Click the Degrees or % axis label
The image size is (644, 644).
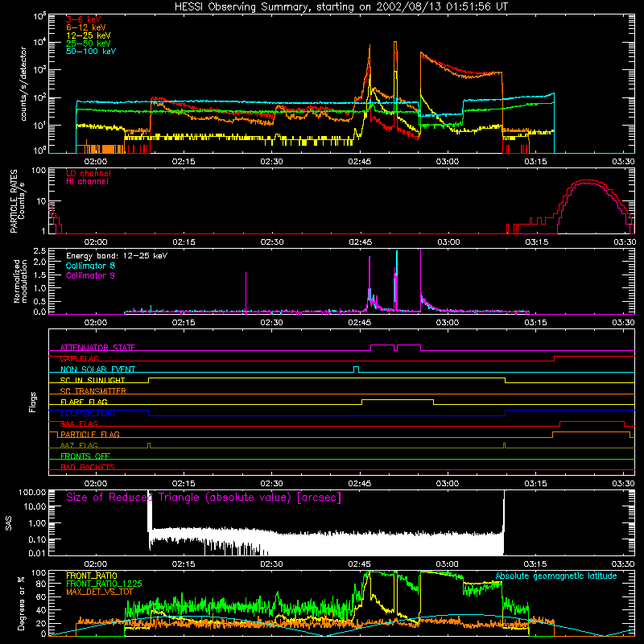21,603
